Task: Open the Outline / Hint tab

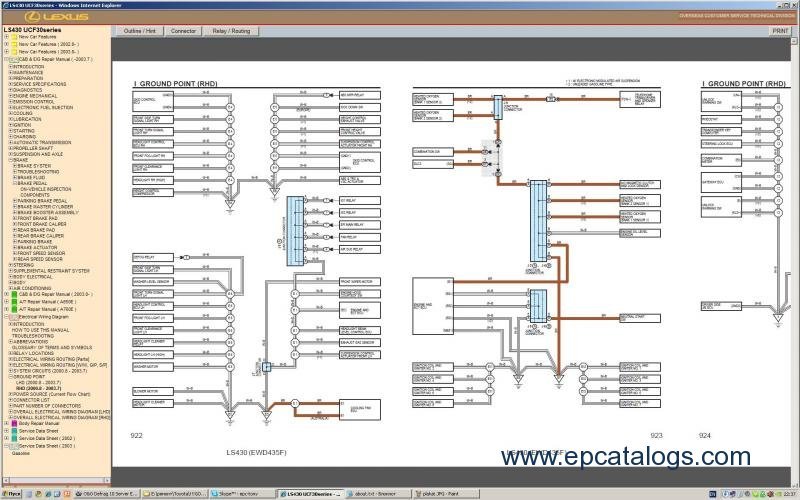Action: (x=139, y=31)
